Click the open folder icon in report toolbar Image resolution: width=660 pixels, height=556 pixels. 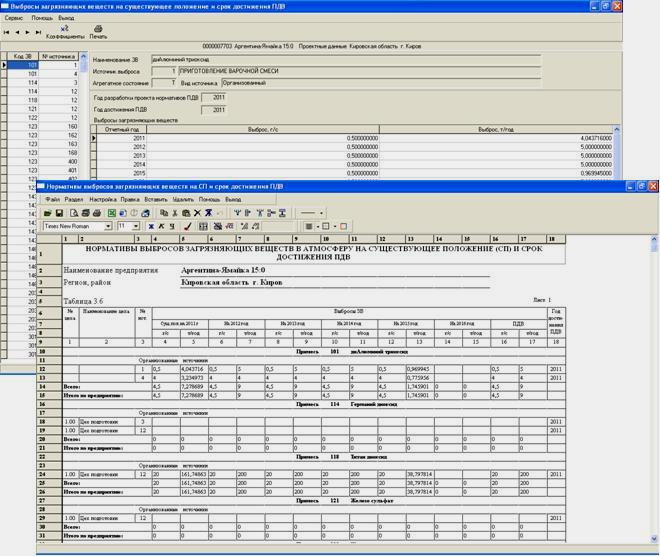[47, 213]
